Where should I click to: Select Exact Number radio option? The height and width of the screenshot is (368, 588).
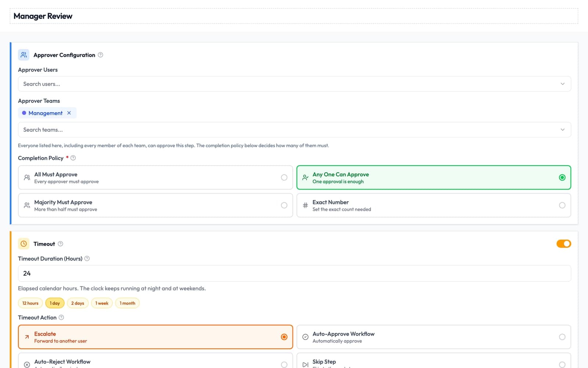(x=562, y=205)
